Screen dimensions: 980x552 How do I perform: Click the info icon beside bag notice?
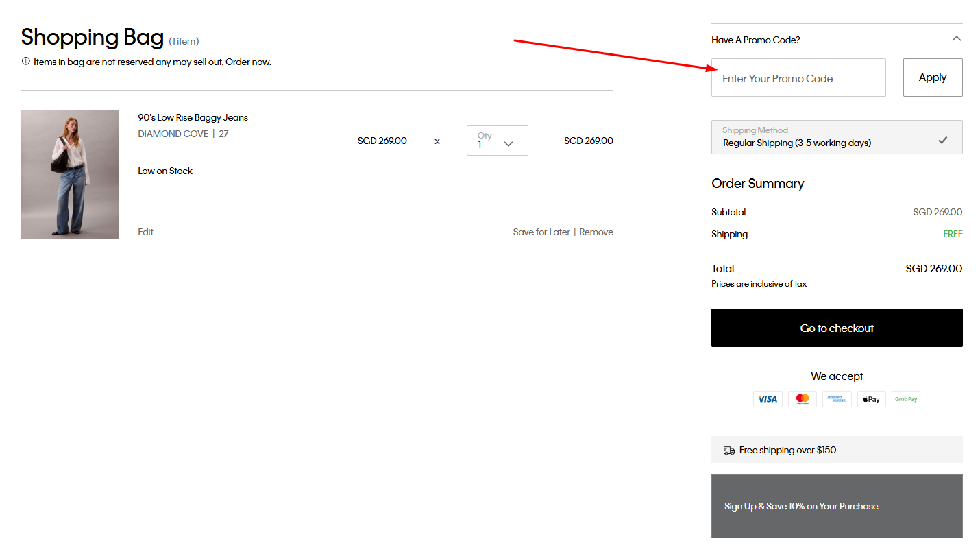pyautogui.click(x=26, y=62)
